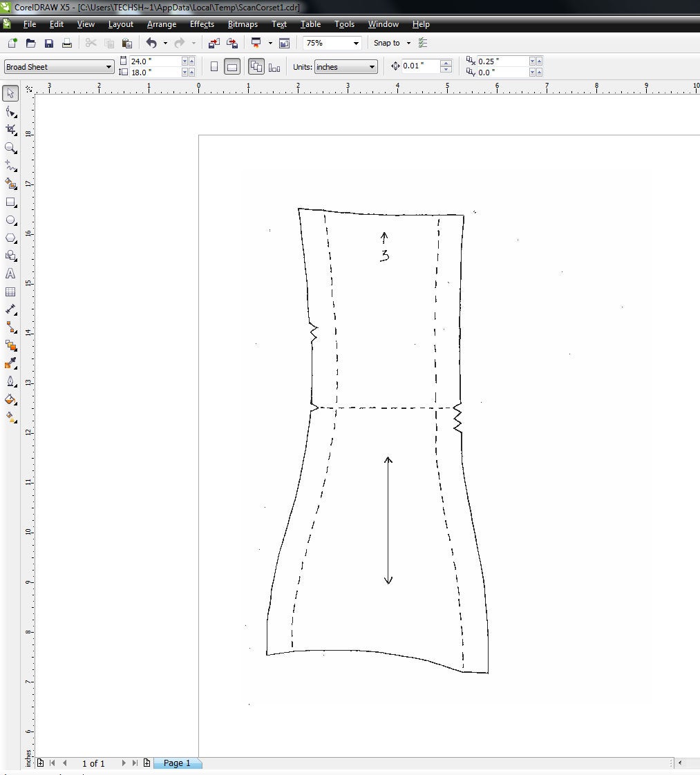Switch page orientation to landscape
The width and height of the screenshot is (700, 775).
pyautogui.click(x=231, y=66)
